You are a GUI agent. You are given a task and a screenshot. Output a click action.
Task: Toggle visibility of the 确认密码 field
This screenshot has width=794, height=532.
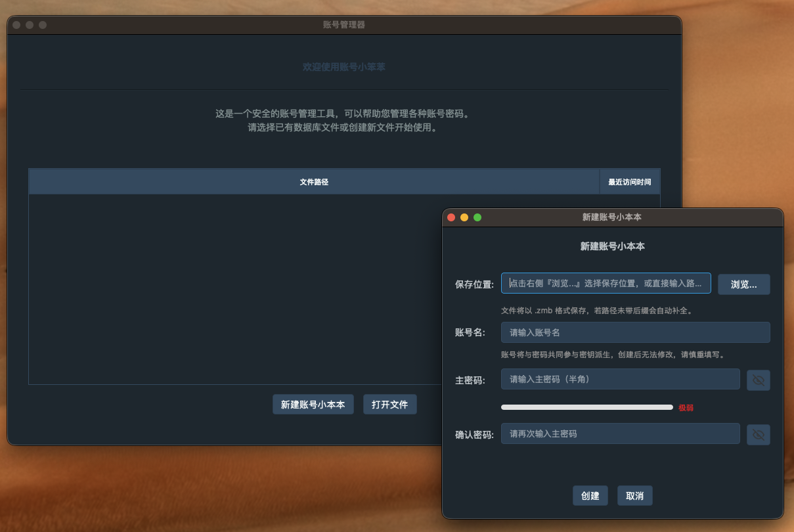(x=759, y=434)
